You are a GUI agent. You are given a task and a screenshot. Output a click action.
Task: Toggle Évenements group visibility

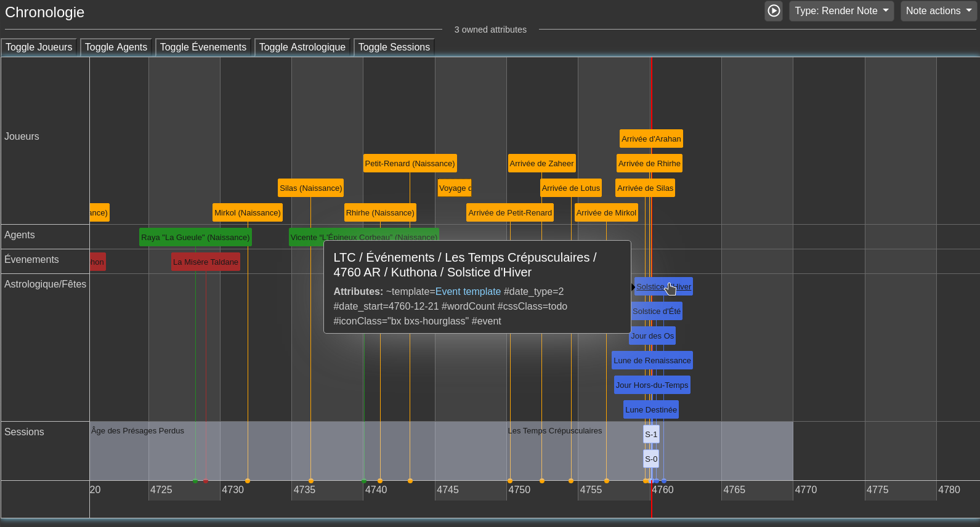pyautogui.click(x=203, y=47)
